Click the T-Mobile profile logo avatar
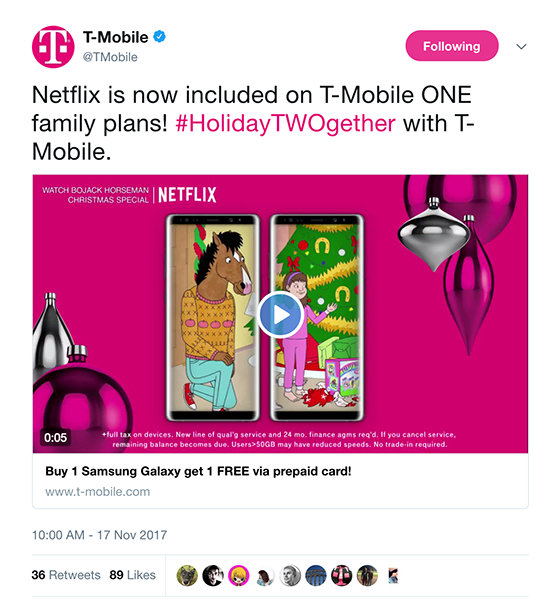The height and width of the screenshot is (604, 560). point(53,47)
